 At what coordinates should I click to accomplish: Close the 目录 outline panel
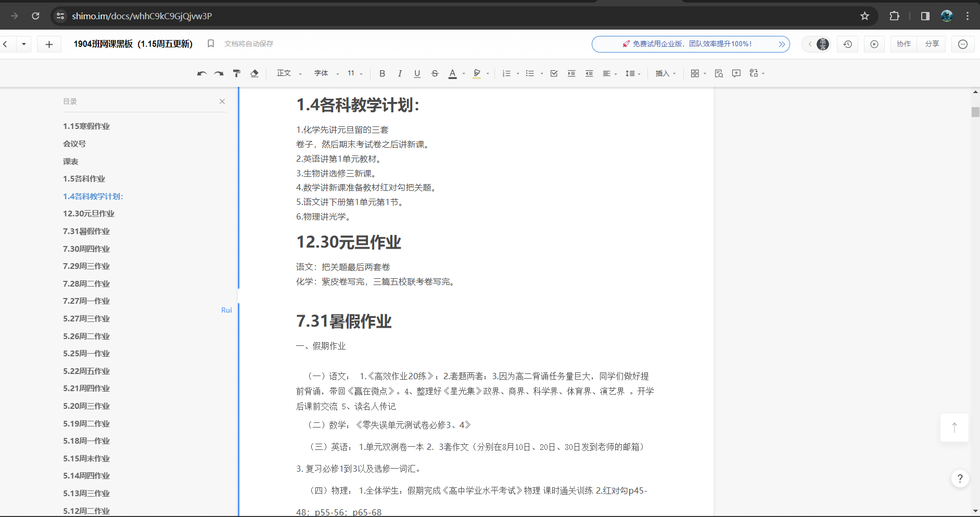pyautogui.click(x=222, y=101)
